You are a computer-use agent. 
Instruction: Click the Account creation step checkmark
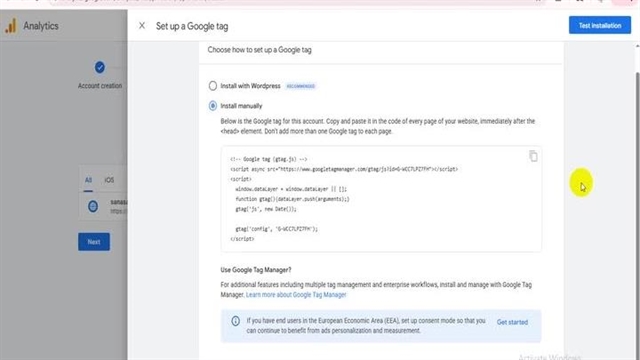tap(100, 67)
